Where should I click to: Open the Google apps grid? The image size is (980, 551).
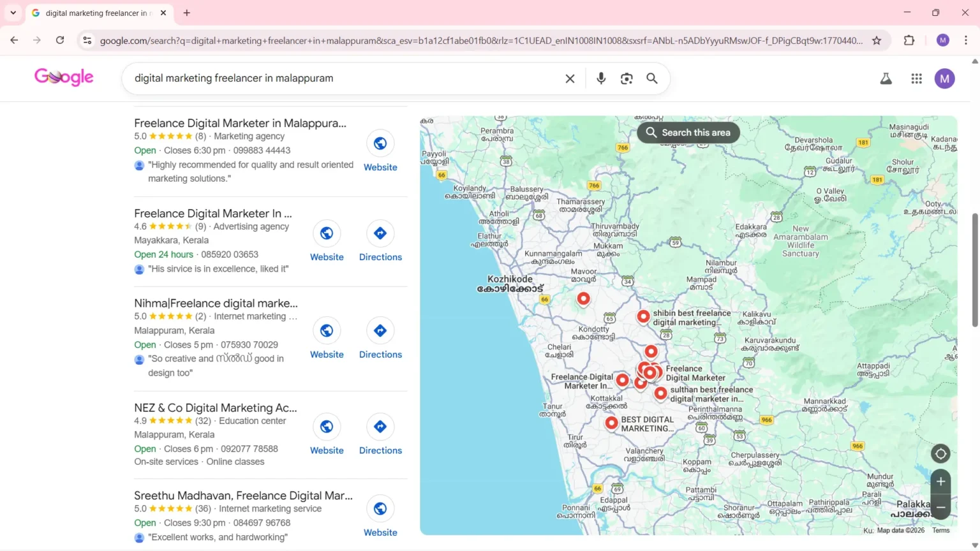[x=916, y=78]
